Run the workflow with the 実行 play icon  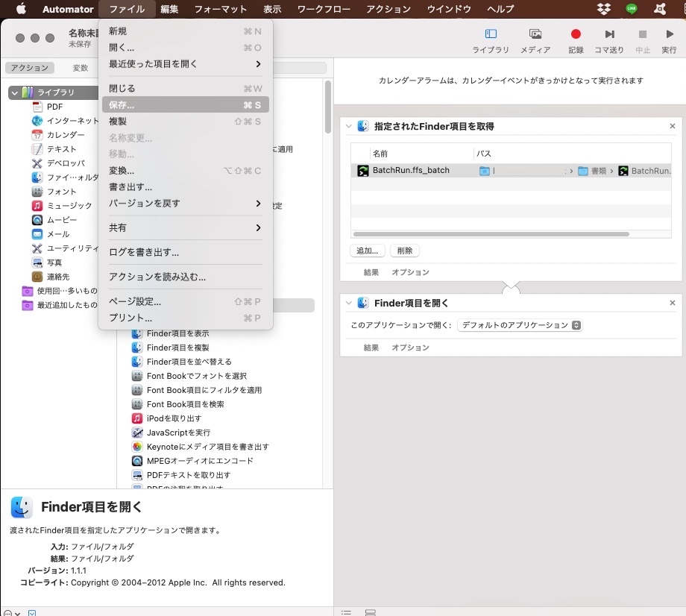[669, 34]
